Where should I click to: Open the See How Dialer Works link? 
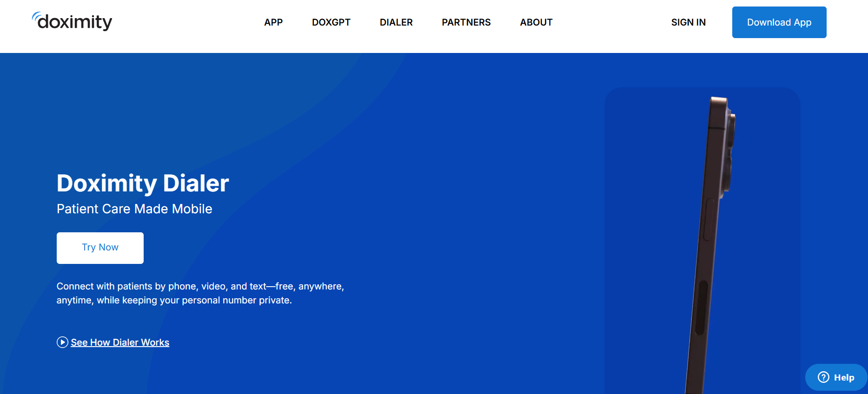click(120, 342)
